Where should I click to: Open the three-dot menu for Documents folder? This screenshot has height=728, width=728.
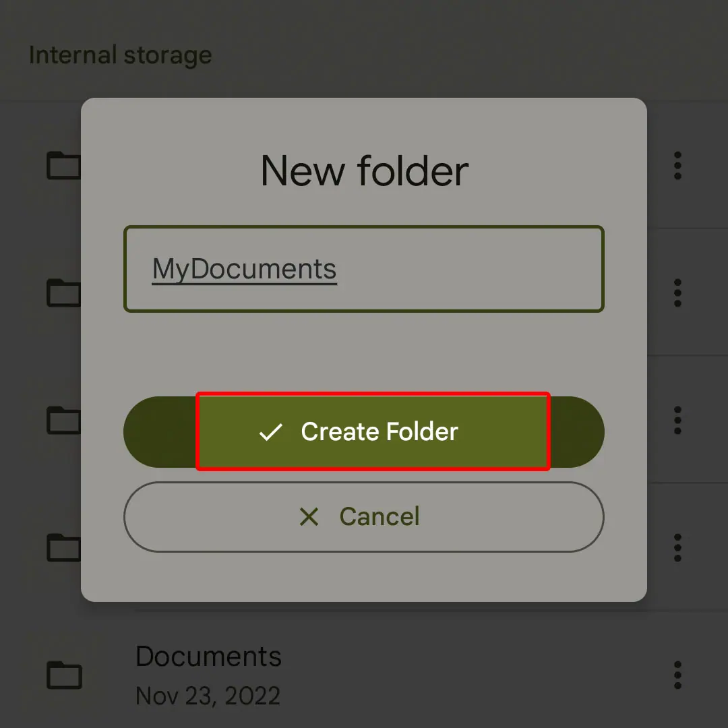pyautogui.click(x=677, y=675)
